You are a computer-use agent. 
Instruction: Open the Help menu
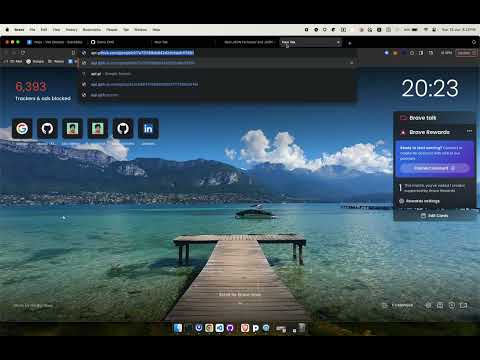[x=156, y=30]
